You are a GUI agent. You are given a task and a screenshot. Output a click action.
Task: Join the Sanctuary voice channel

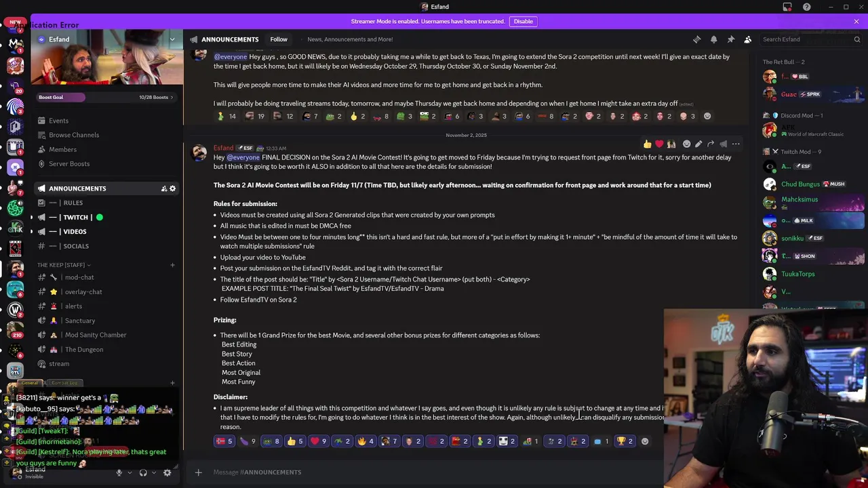point(107,321)
